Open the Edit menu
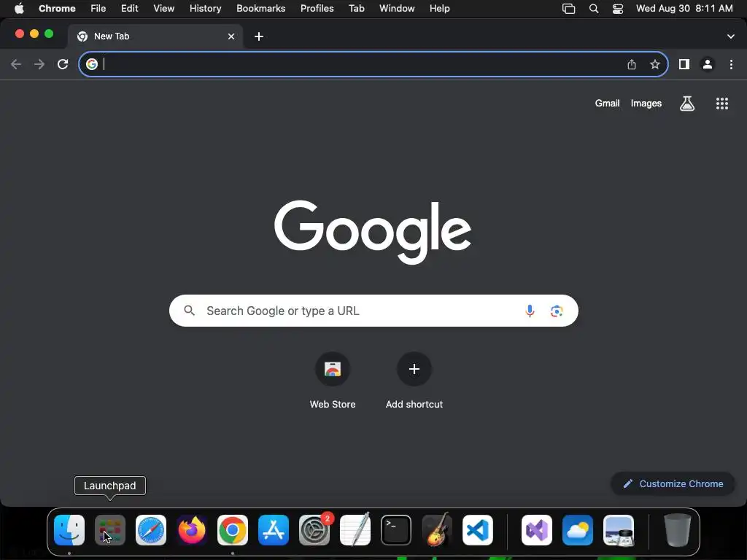The width and height of the screenshot is (747, 560). click(x=130, y=9)
